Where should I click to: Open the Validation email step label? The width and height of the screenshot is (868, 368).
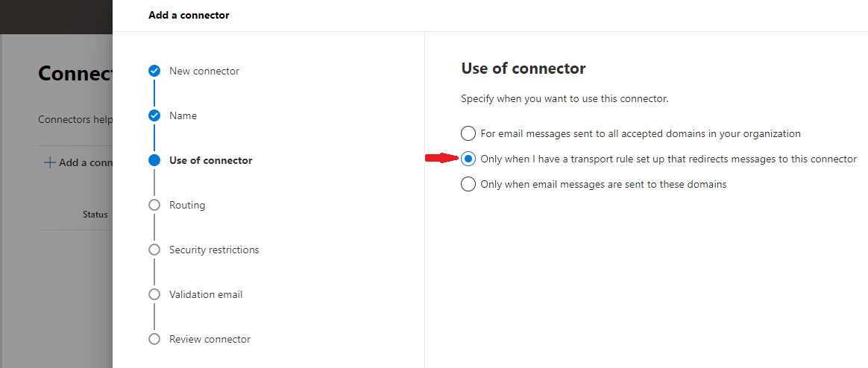coord(206,294)
